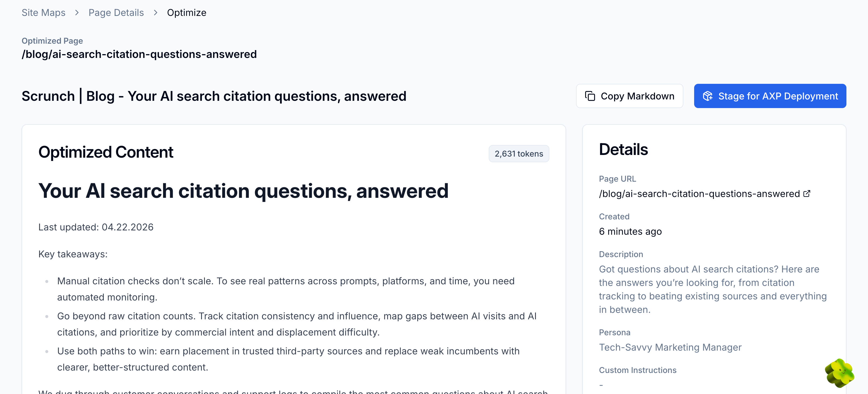Click the copy icon in Copy Markdown button

point(590,96)
